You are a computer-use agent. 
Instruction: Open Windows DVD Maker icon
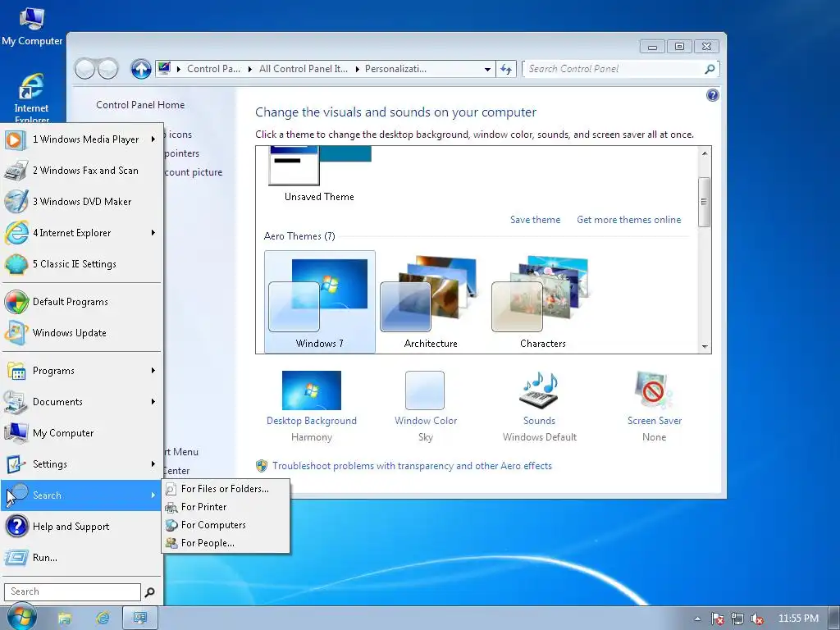(16, 202)
